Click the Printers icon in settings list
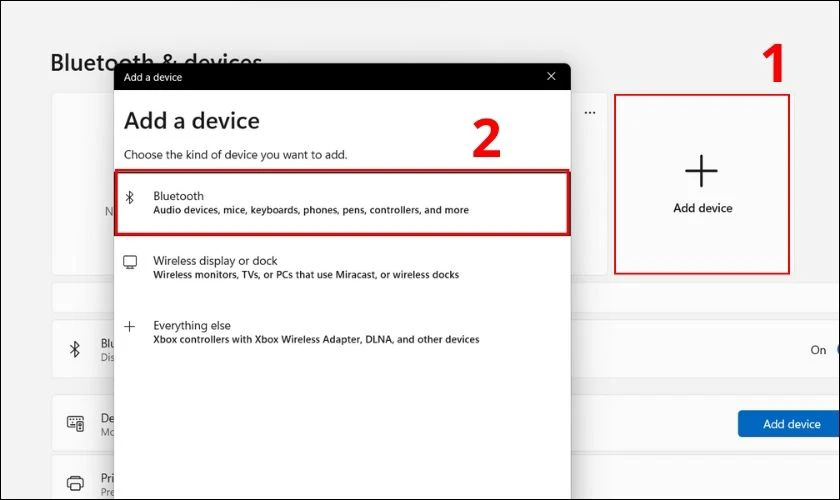The width and height of the screenshot is (840, 500). tap(75, 483)
